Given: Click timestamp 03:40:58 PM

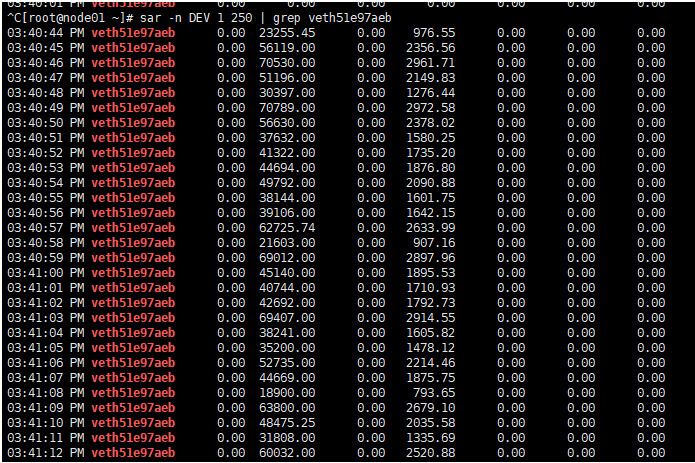Looking at the screenshot, I should tap(46, 243).
